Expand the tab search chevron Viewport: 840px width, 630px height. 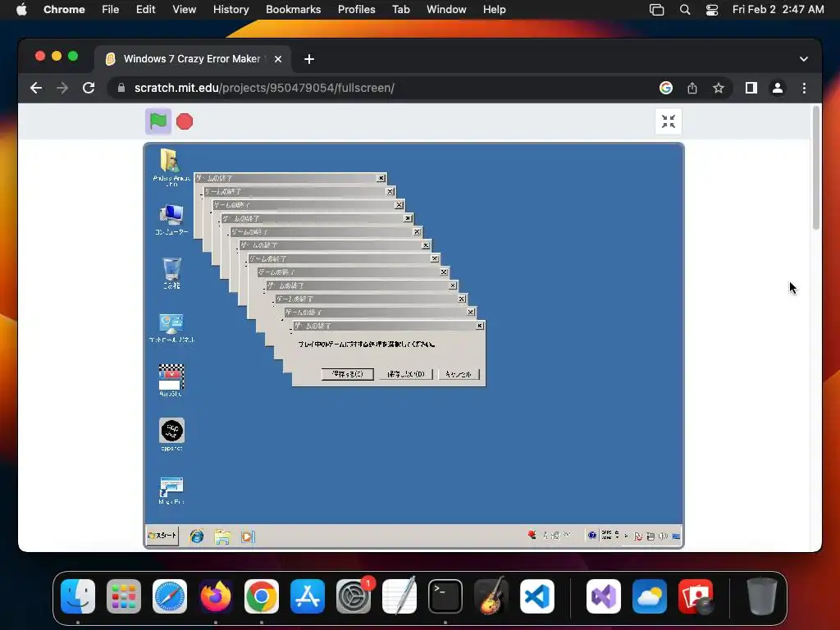point(804,59)
